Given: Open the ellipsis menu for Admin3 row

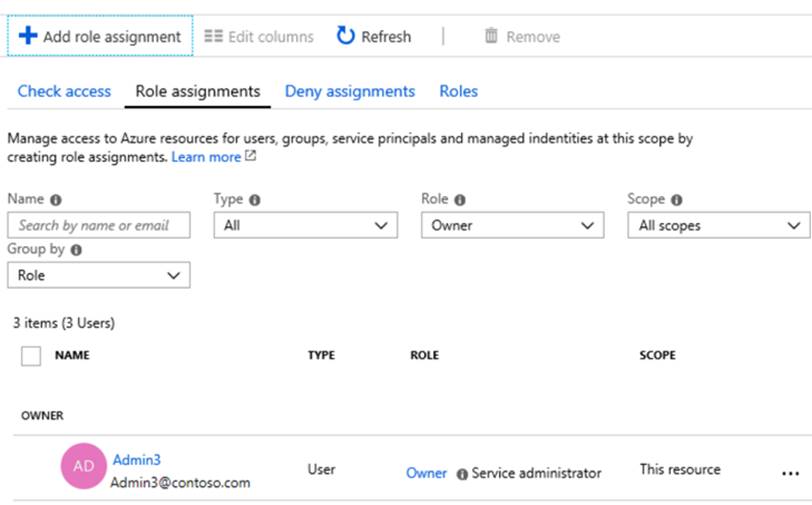Looking at the screenshot, I should (x=791, y=473).
